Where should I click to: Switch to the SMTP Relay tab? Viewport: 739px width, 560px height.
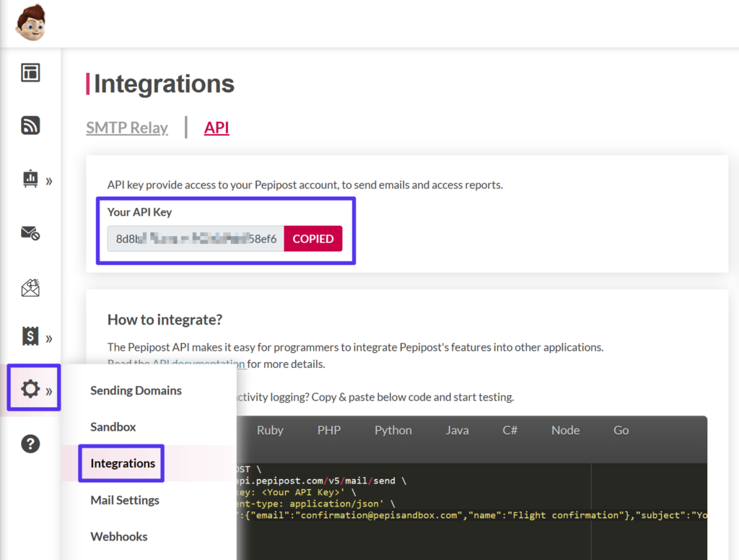coord(127,127)
